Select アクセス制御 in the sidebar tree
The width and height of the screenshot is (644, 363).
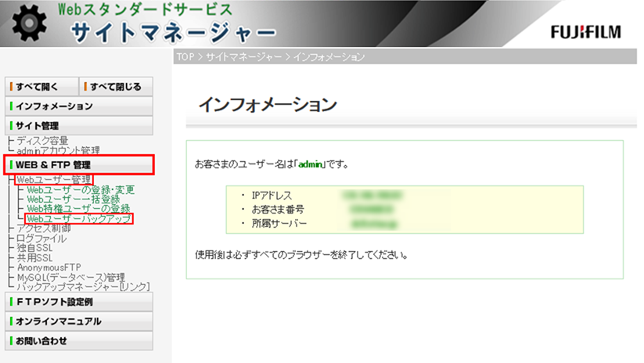click(x=44, y=228)
